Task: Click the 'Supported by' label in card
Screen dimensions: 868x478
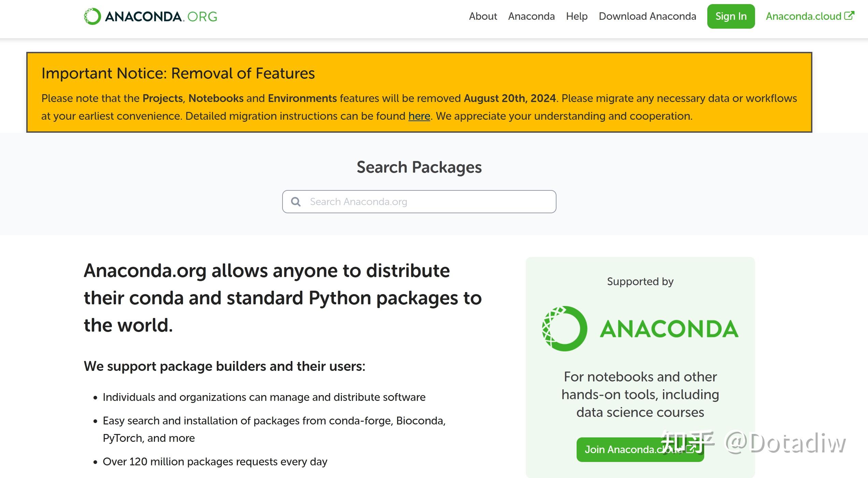Action: click(640, 281)
